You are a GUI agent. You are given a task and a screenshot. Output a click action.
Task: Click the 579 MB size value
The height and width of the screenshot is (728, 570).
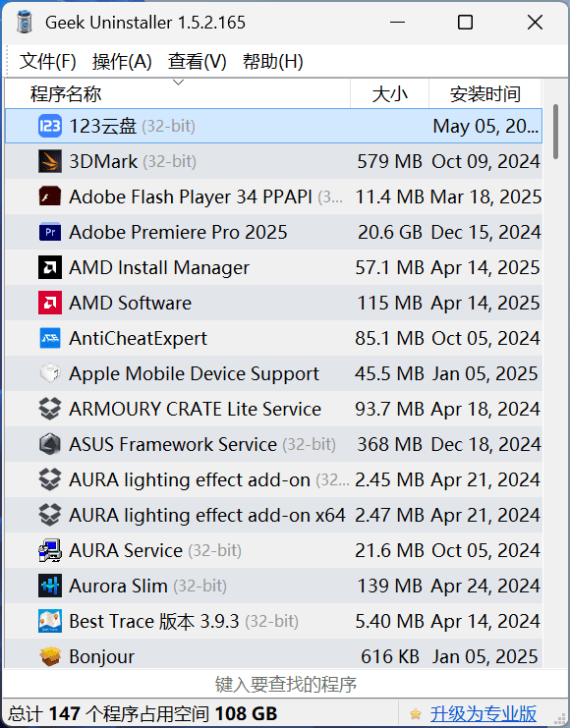click(390, 161)
